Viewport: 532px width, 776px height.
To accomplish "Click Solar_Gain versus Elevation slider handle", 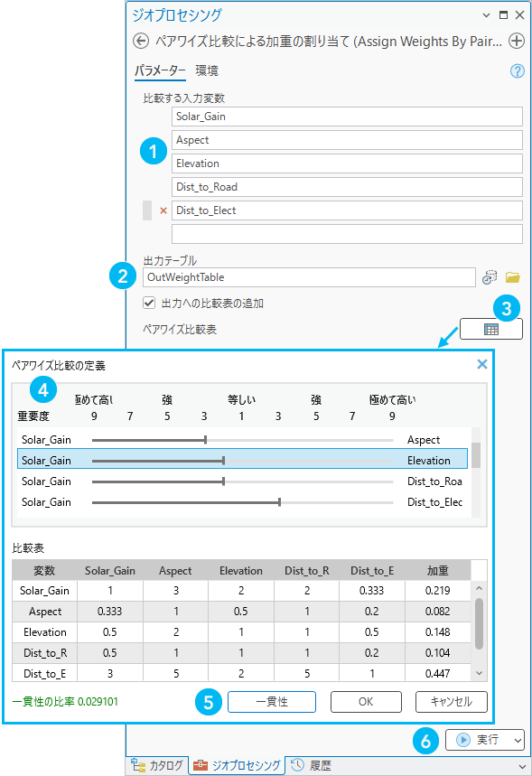I will pyautogui.click(x=224, y=460).
